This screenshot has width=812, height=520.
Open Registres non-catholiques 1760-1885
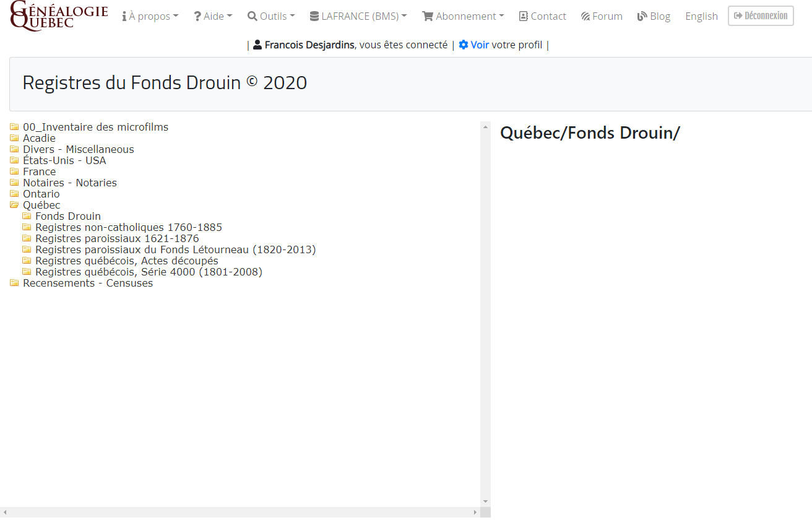pos(129,227)
